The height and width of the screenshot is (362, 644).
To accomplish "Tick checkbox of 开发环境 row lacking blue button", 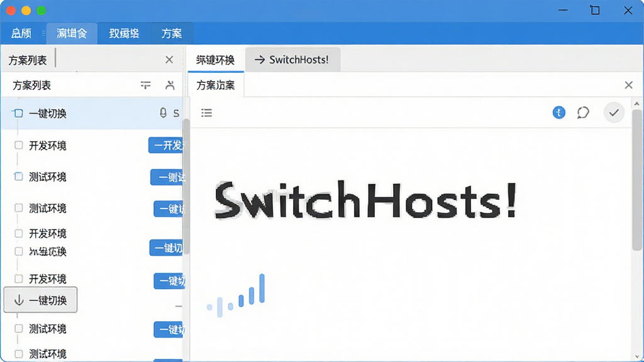I will tap(18, 234).
